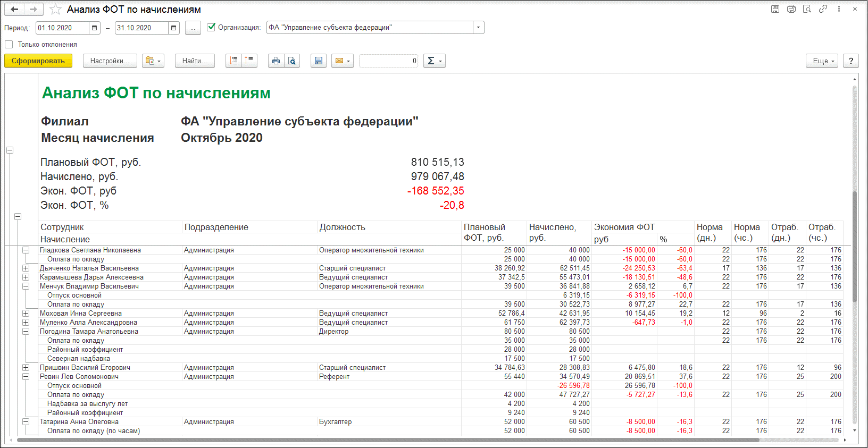The height and width of the screenshot is (448, 868).
Task: Print the report
Action: click(276, 61)
